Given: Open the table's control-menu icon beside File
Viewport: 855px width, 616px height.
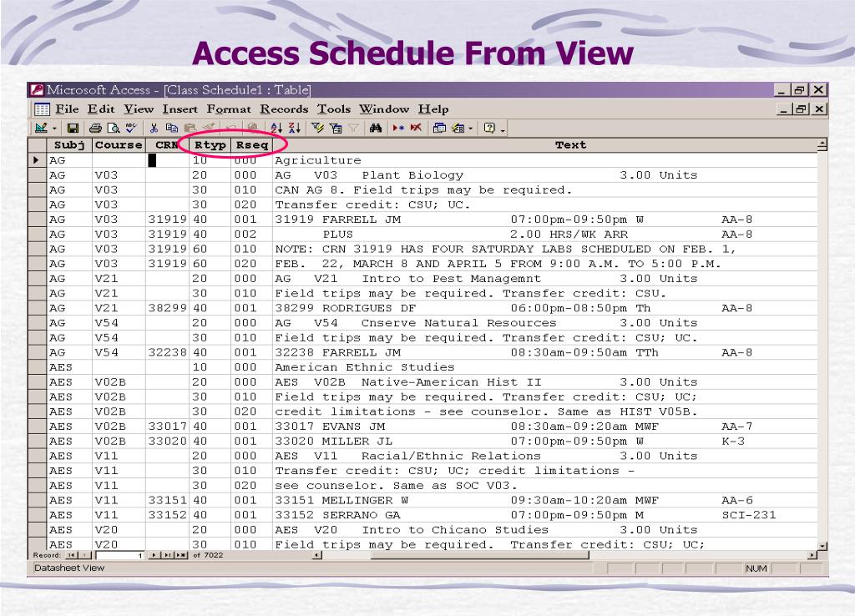Looking at the screenshot, I should pyautogui.click(x=42, y=109).
